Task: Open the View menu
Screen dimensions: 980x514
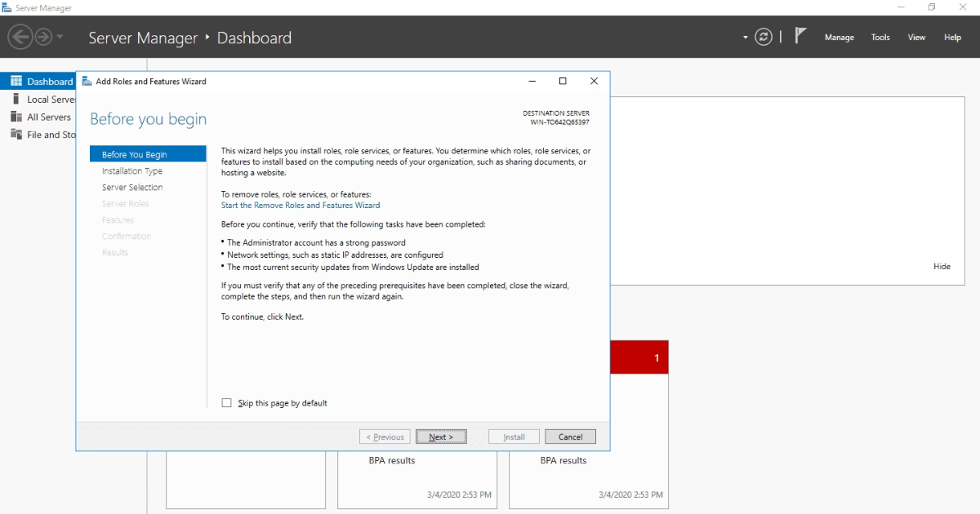Action: [916, 37]
